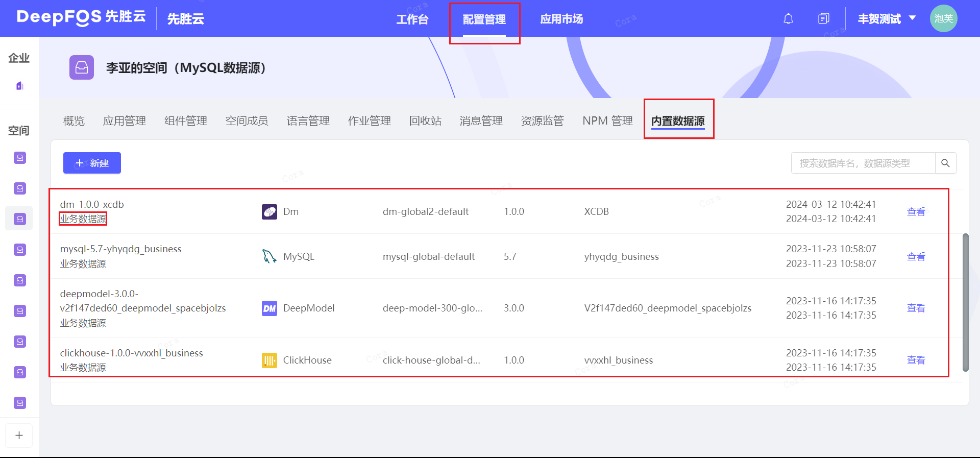Open the 丰贸测试 tenant dropdown
Viewport: 980px width, 458px height.
(x=887, y=19)
